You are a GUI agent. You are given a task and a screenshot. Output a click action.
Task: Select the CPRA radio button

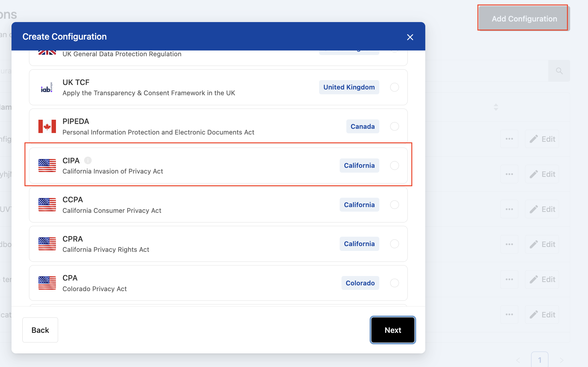click(394, 244)
